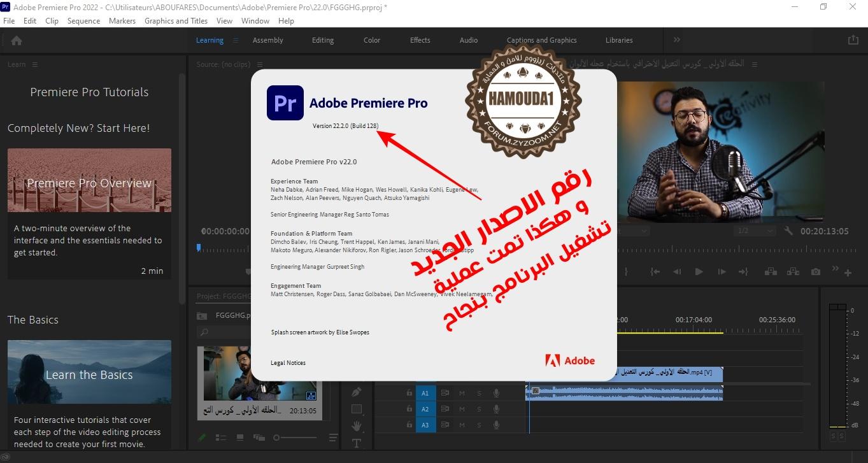Solo track A3
Screen dimensions: 868x463
tap(479, 425)
